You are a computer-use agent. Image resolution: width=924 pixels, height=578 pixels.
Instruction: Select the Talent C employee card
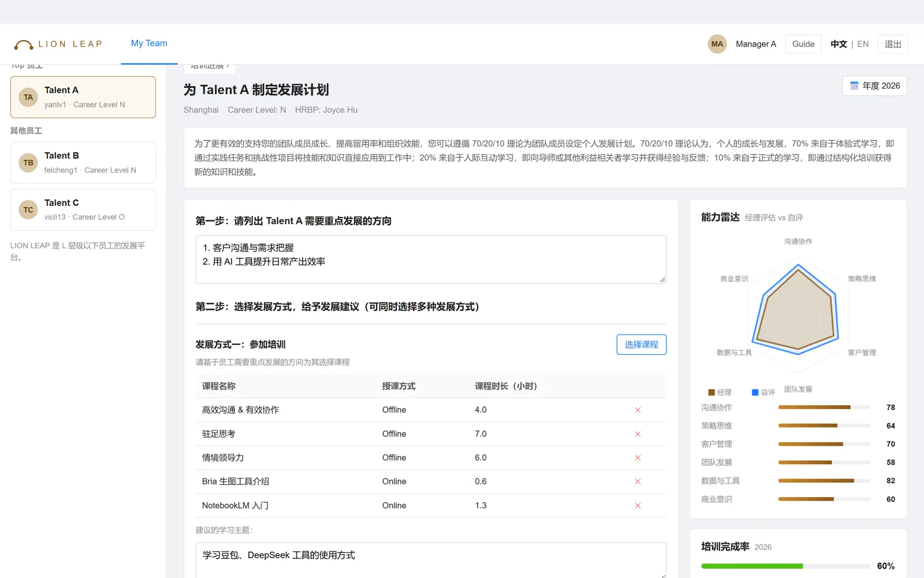[83, 210]
